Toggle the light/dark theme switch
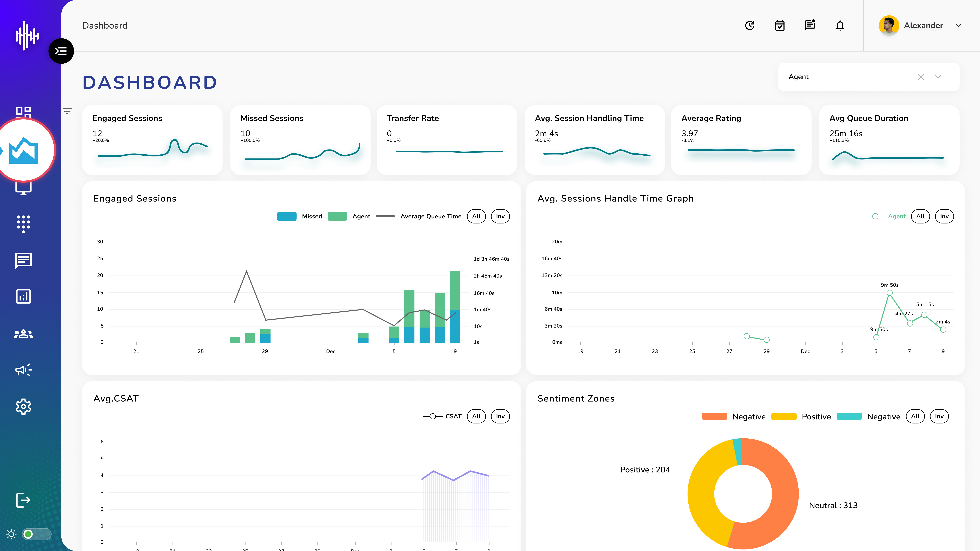Viewport: 980px width, 551px height. [x=37, y=534]
